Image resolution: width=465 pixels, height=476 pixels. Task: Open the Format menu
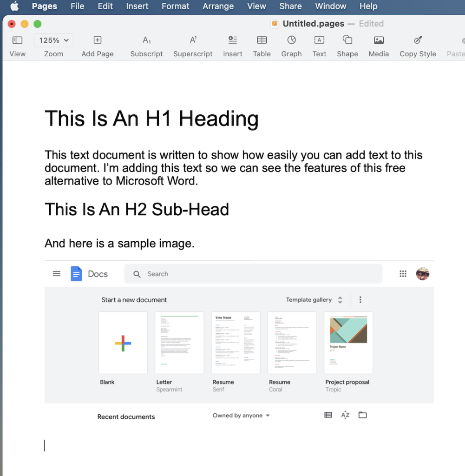click(175, 6)
